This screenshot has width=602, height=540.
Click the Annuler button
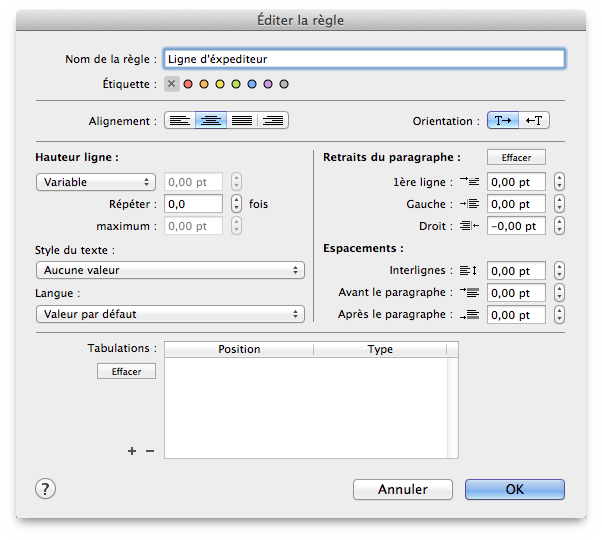tap(403, 489)
